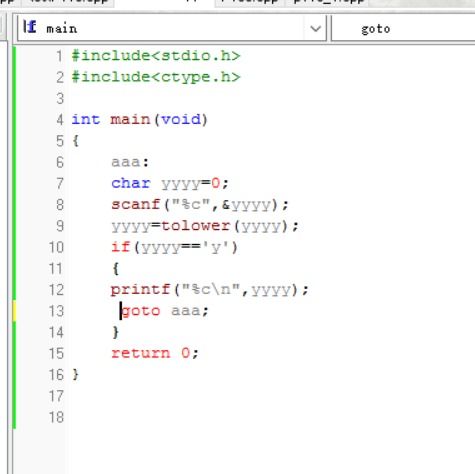The width and height of the screenshot is (475, 474).
Task: Click the return 0; statement
Action: 155,353
